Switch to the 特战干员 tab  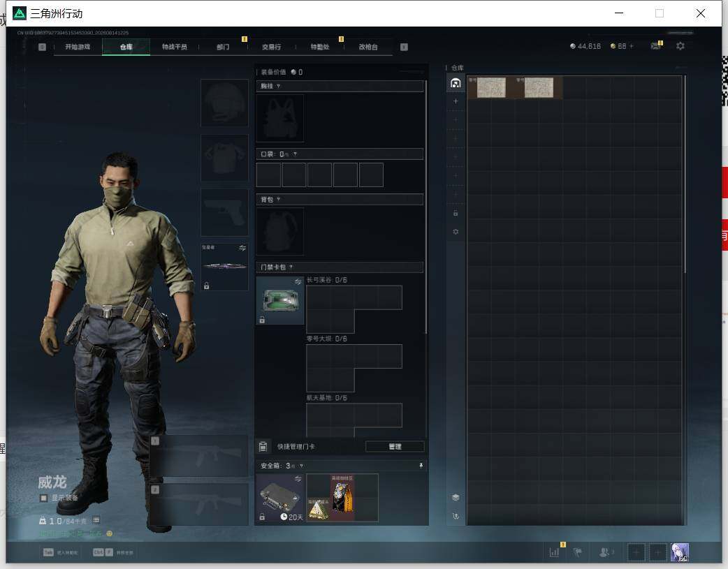click(x=175, y=47)
